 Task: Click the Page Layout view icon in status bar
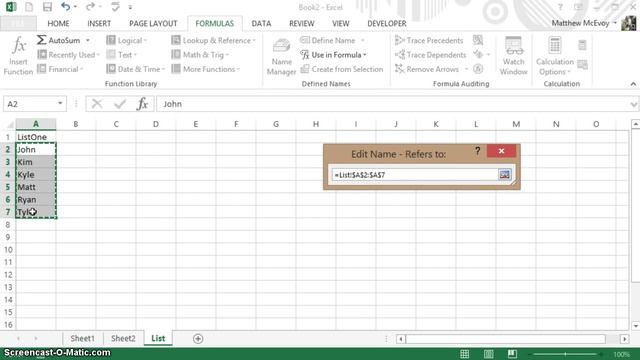point(489,354)
